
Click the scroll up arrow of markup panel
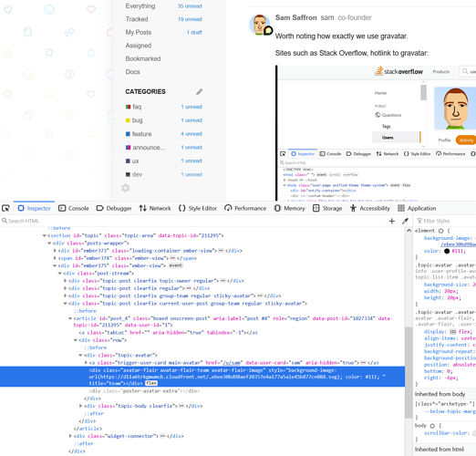(x=409, y=231)
